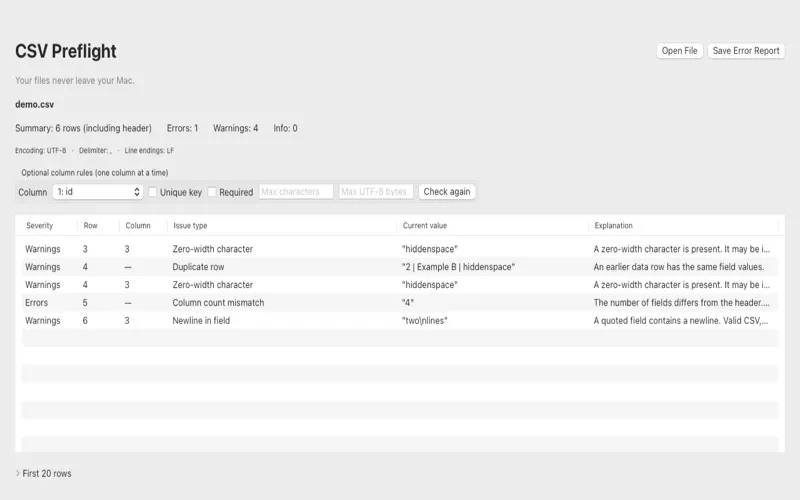Click the Optional column rules label
This screenshot has height=500, width=800.
click(x=94, y=172)
